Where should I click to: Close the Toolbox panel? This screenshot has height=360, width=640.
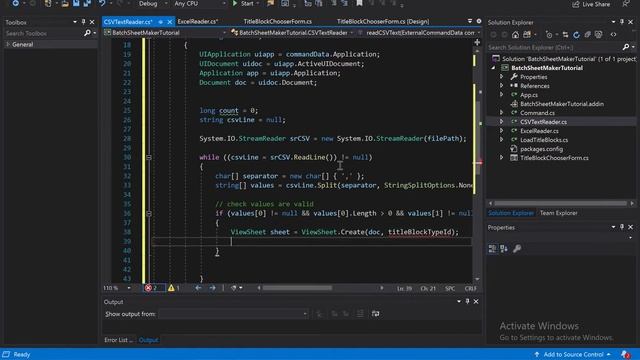[92, 22]
